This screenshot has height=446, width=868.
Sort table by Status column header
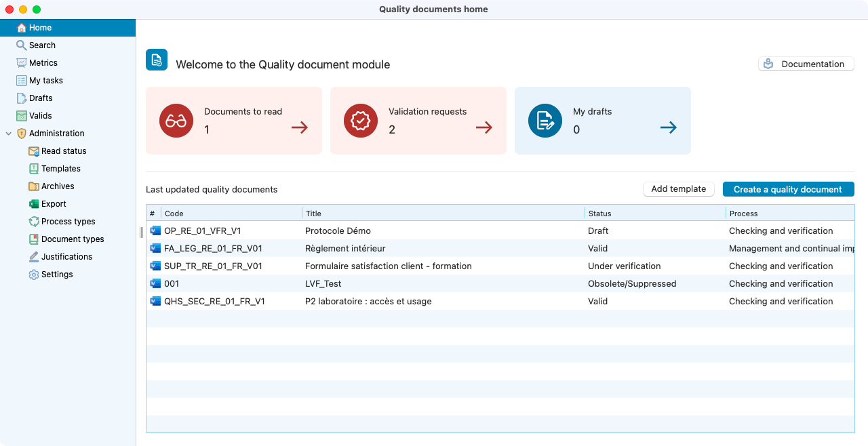655,214
